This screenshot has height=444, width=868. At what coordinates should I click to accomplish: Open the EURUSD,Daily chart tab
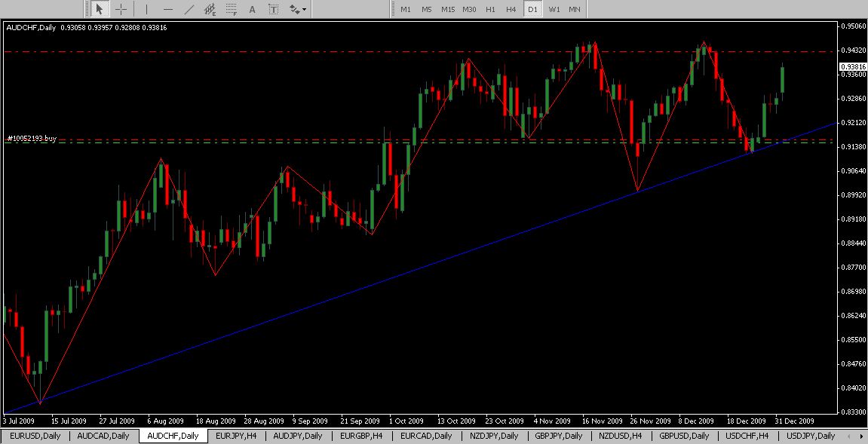point(35,436)
